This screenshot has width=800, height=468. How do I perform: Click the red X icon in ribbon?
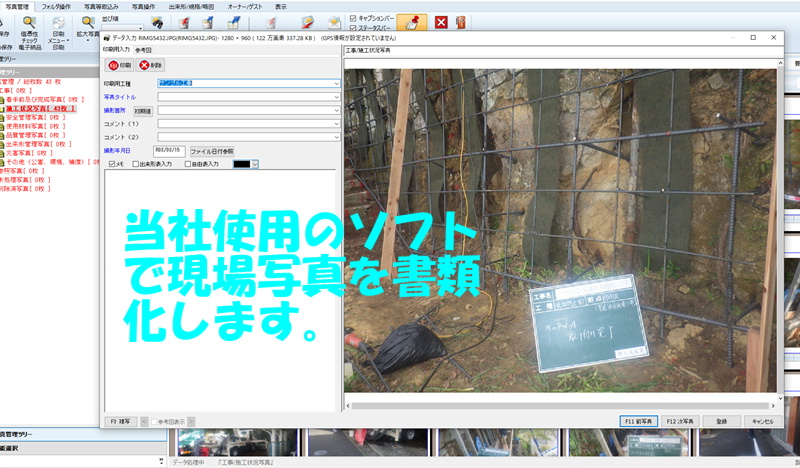441,22
